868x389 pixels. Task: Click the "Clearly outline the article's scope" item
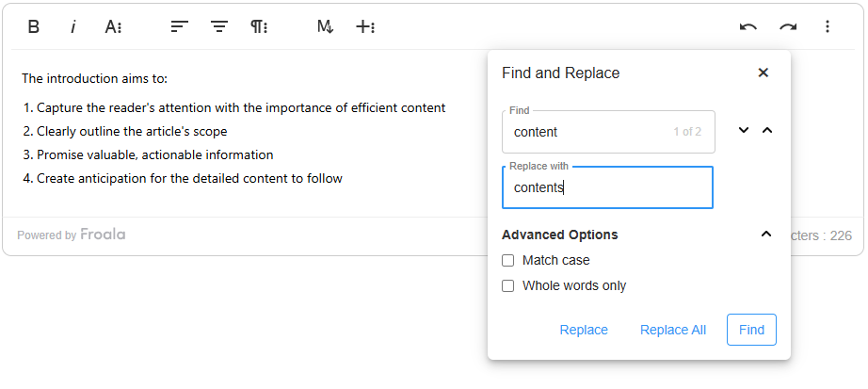coord(132,131)
